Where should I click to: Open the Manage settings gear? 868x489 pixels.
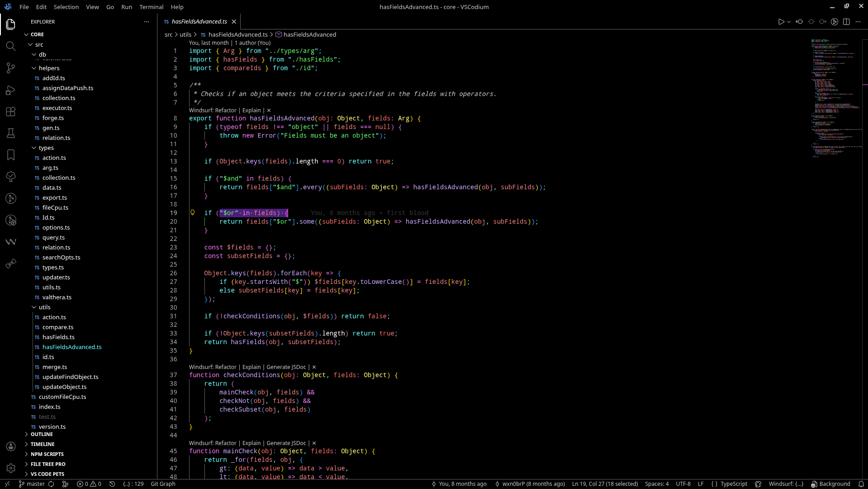point(11,468)
